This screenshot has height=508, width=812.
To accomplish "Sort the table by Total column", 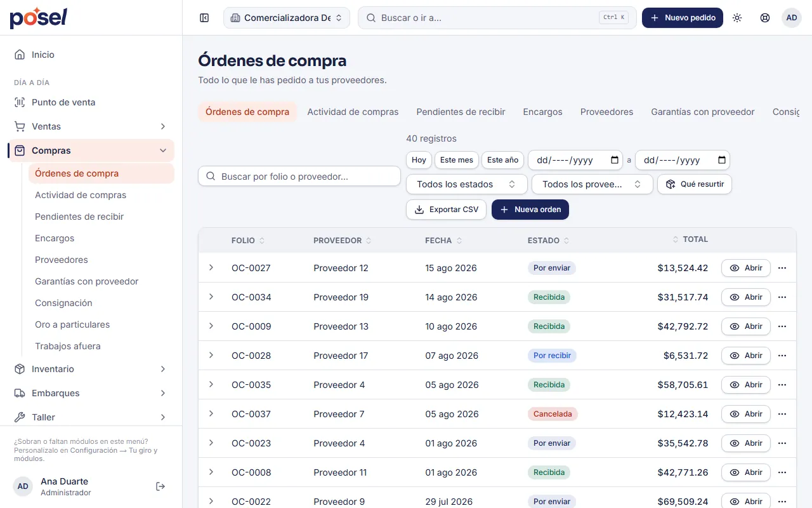I will (690, 239).
